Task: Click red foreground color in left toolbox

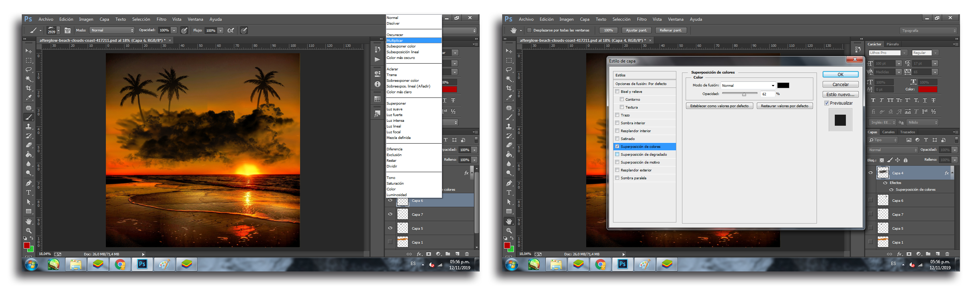Action: pos(26,245)
